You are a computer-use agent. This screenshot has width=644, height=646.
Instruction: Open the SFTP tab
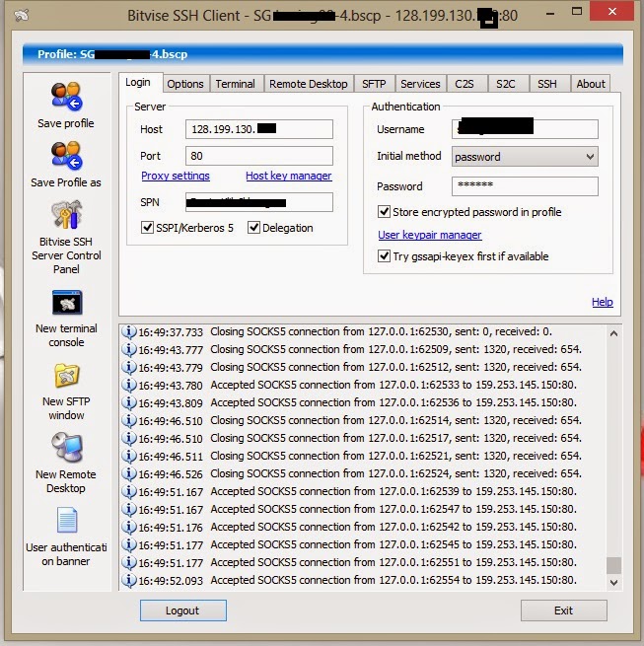pos(374,84)
